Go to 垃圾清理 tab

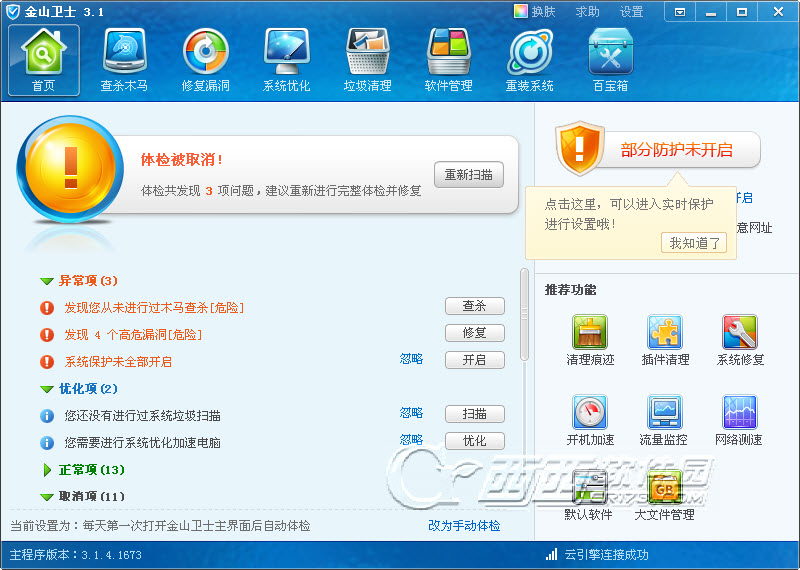coord(367,60)
